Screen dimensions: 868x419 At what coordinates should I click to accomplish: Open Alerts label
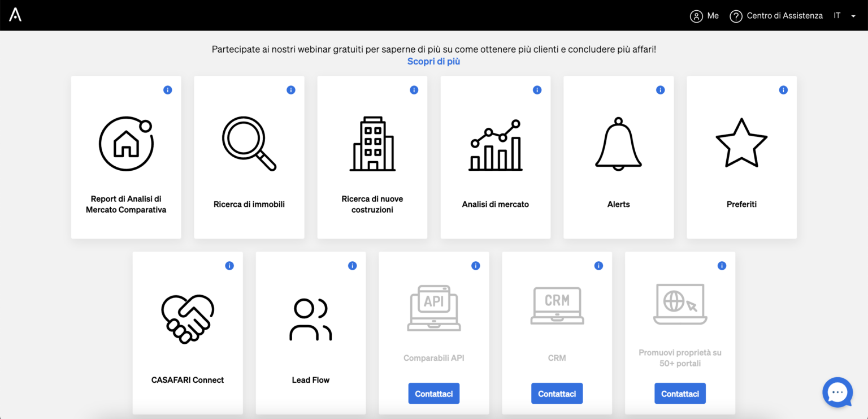[619, 204]
